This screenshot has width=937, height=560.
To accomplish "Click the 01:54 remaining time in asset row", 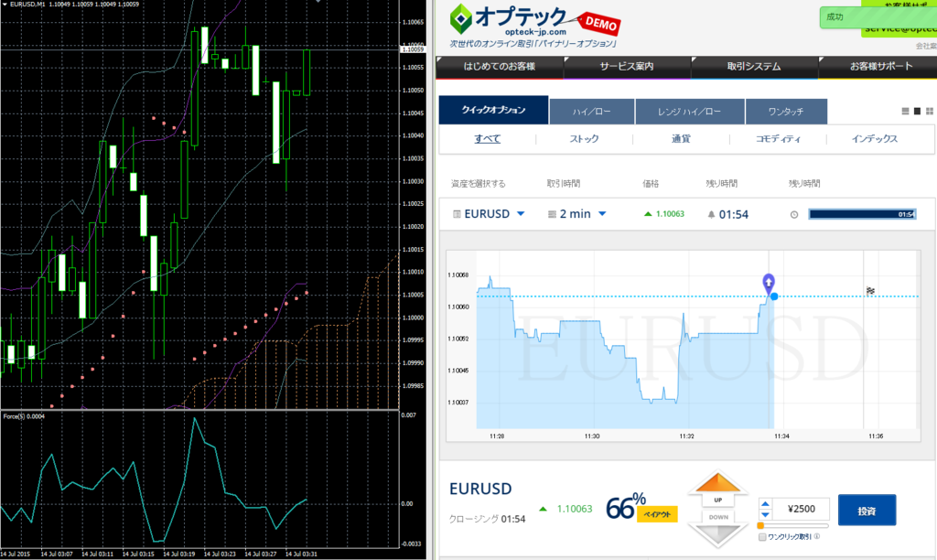I will pos(733,214).
